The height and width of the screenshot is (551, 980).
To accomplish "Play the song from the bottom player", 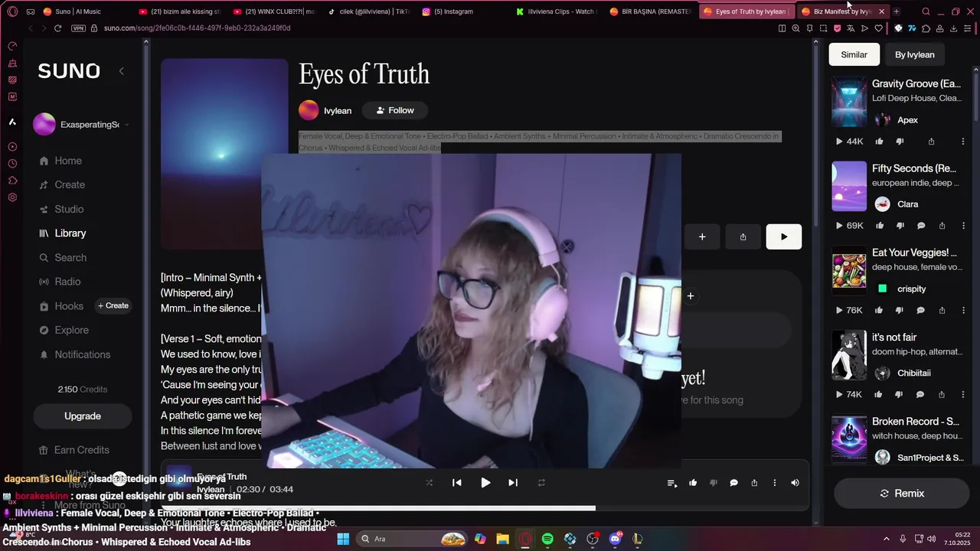I will [485, 483].
